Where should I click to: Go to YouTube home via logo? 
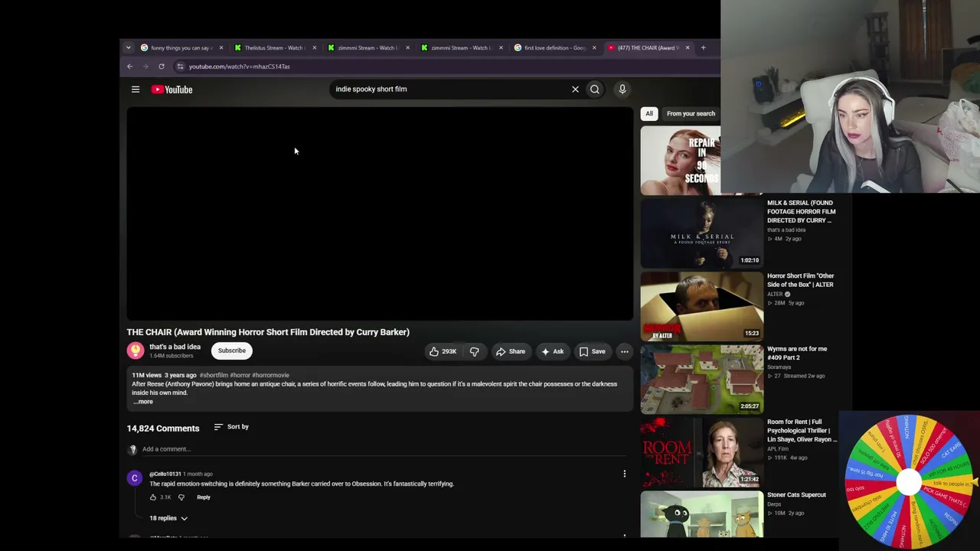point(171,90)
